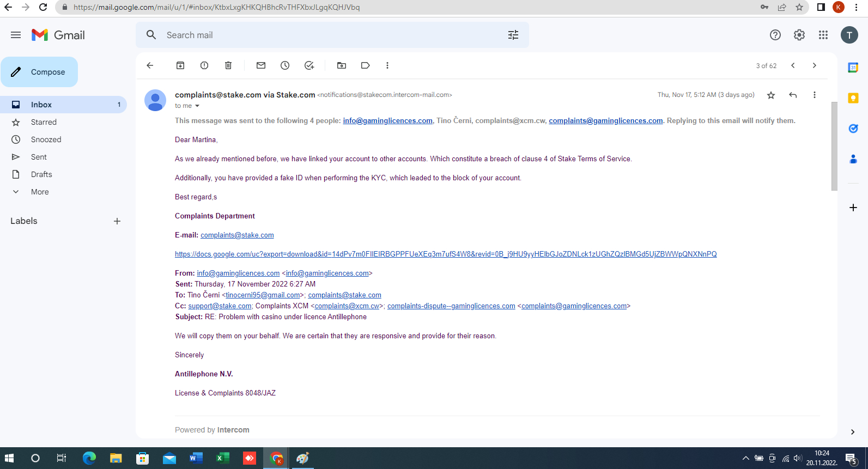
Task: Add this email to Tasks
Action: pyautogui.click(x=309, y=65)
